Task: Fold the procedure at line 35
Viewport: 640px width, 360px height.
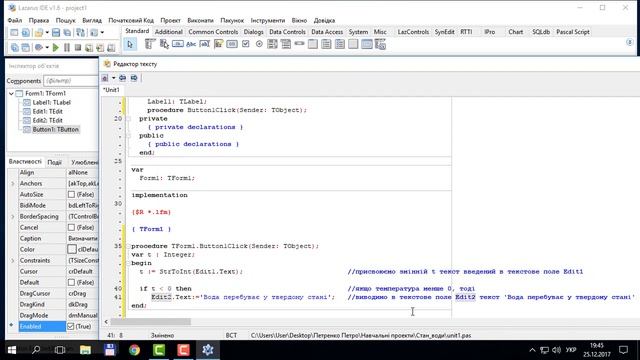Action: click(x=128, y=246)
